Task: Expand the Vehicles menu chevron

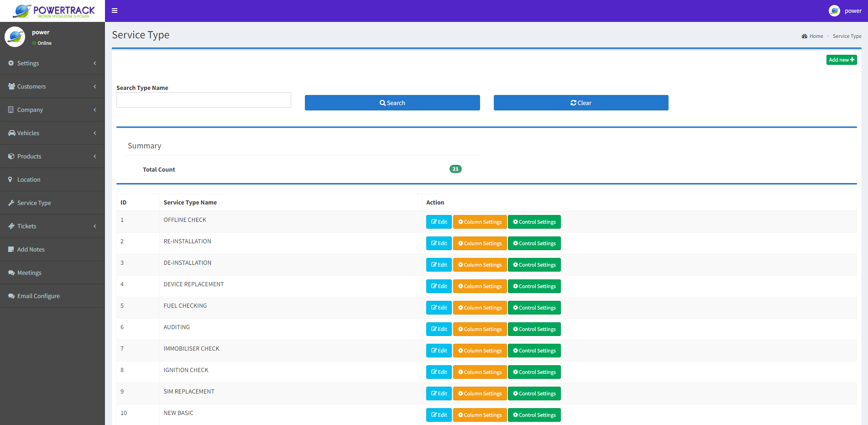Action: pyautogui.click(x=95, y=133)
